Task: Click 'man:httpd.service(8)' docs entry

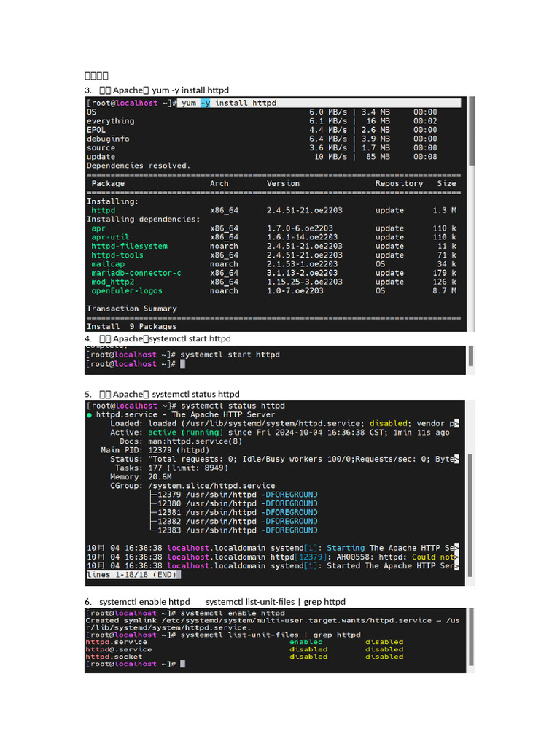Action: click(x=195, y=441)
